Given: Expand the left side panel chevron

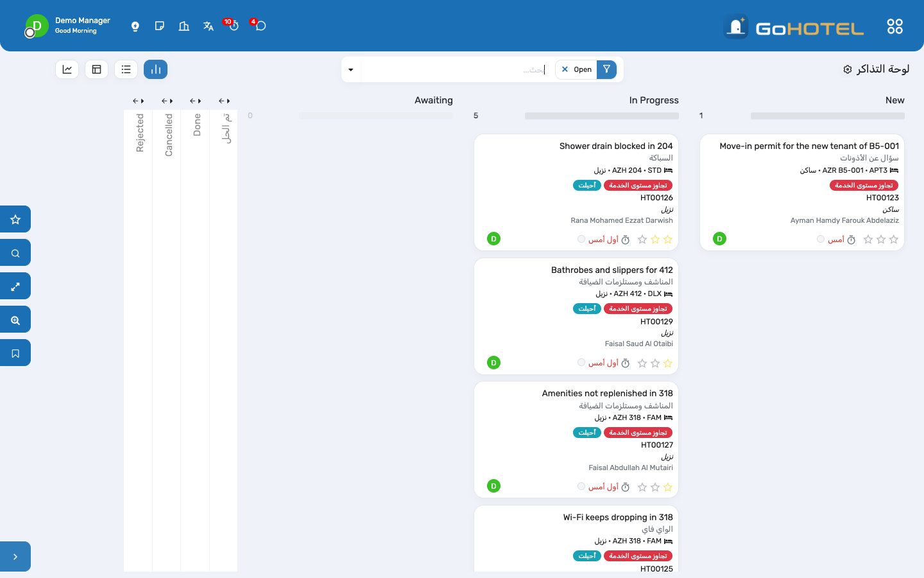Looking at the screenshot, I should 15,557.
